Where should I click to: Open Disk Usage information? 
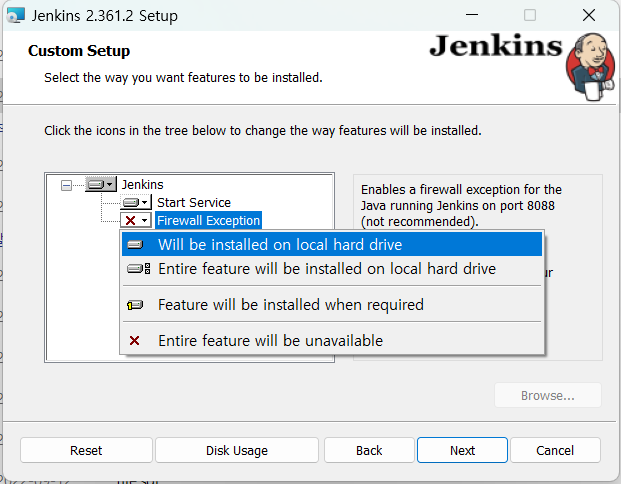click(x=237, y=450)
